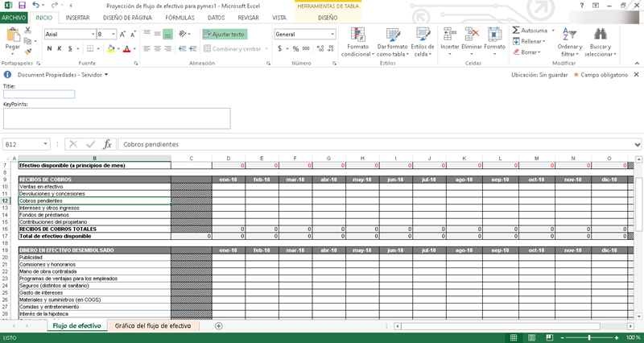Switch to the DATOS tab
Image resolution: width=644 pixels, height=343 pixels.
pos(216,18)
